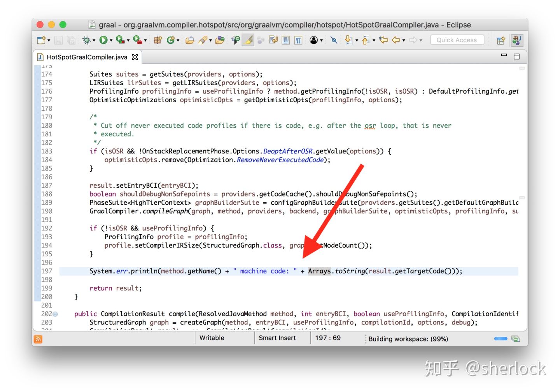
Task: Open the Progress view icon
Action: coord(516,339)
